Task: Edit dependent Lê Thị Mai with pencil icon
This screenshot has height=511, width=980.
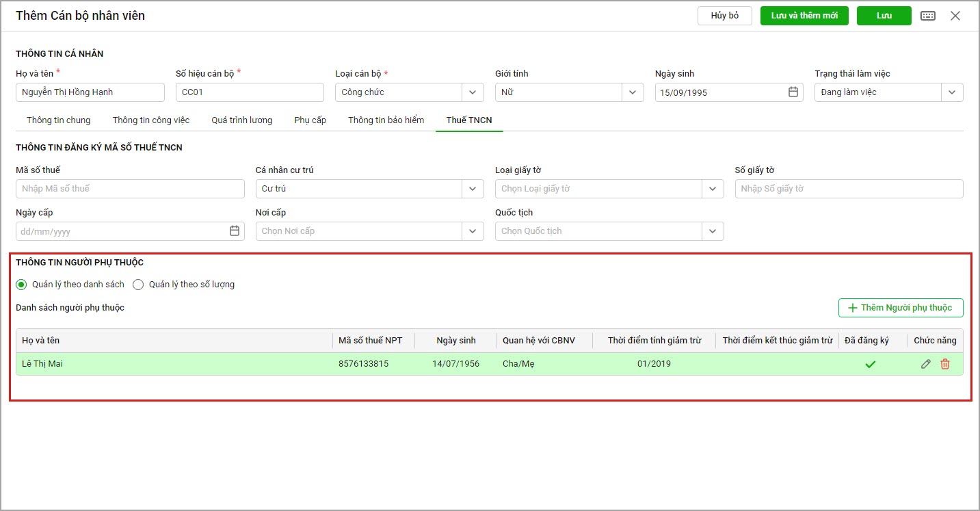Action: click(925, 364)
